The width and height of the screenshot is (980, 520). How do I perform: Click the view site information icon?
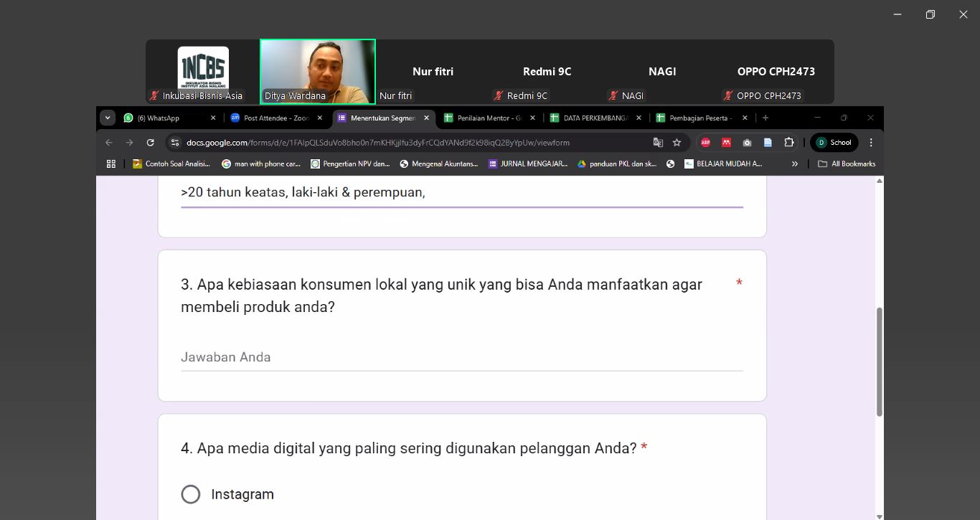[175, 143]
